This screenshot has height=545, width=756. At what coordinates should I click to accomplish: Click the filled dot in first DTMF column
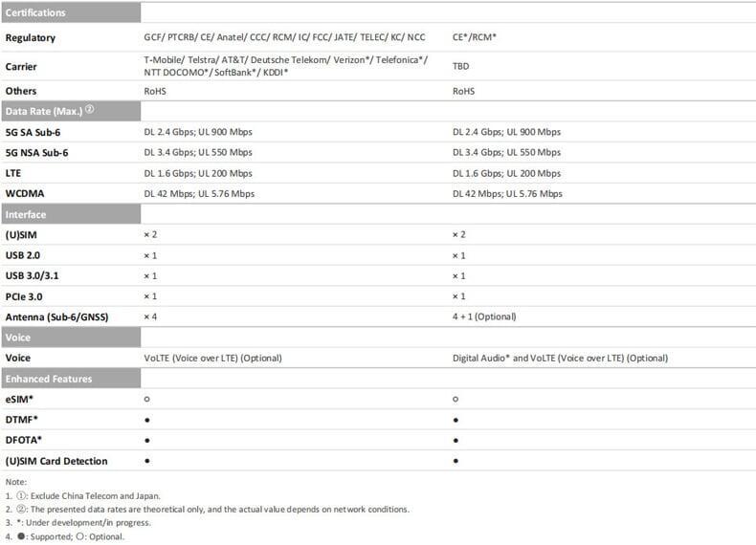tap(147, 420)
